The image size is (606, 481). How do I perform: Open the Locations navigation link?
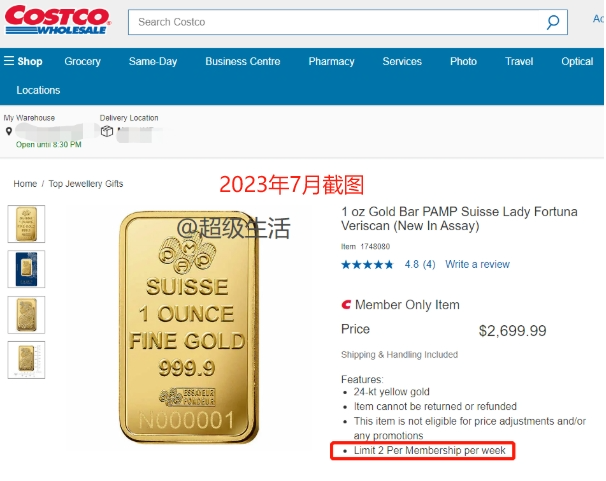click(38, 90)
